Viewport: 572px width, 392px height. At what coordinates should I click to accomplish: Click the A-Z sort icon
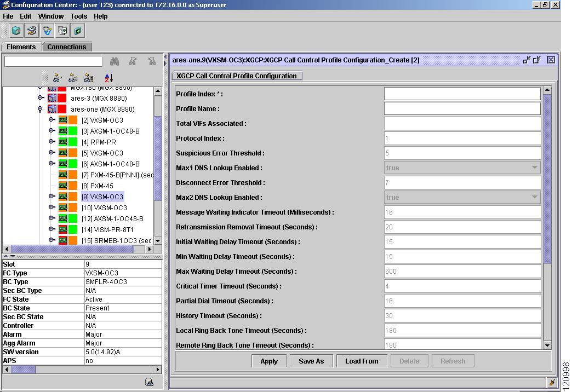point(108,78)
